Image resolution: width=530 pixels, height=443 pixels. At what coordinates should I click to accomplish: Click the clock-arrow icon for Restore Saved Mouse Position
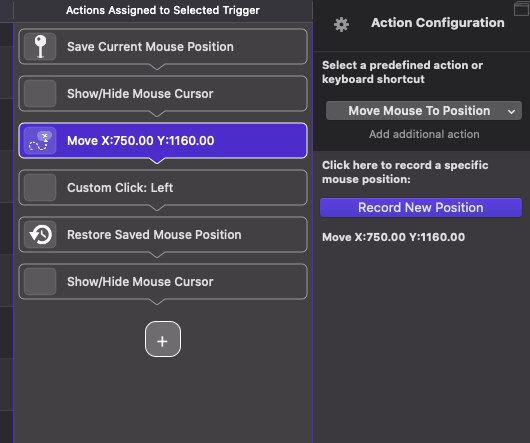point(40,235)
